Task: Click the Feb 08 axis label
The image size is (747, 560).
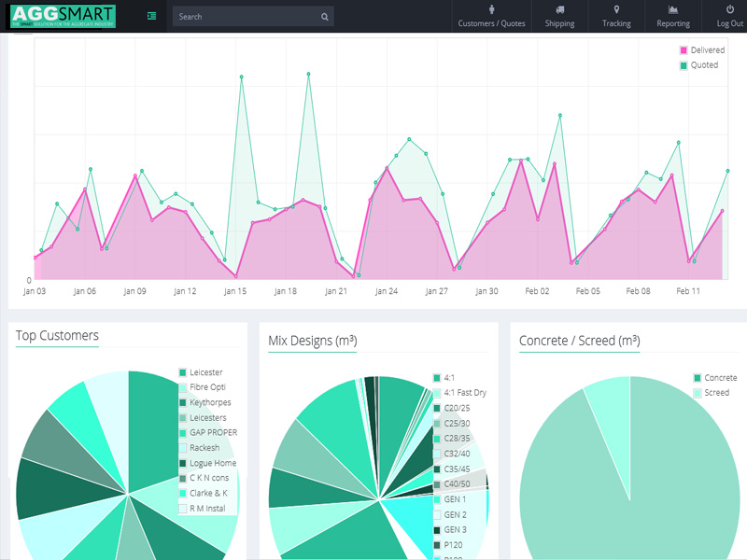Action: pyautogui.click(x=638, y=291)
